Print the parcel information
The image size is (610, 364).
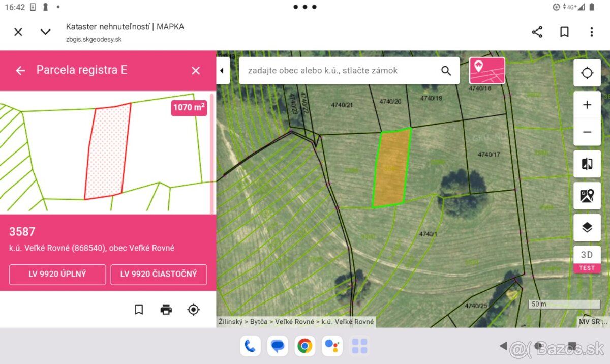click(x=166, y=309)
